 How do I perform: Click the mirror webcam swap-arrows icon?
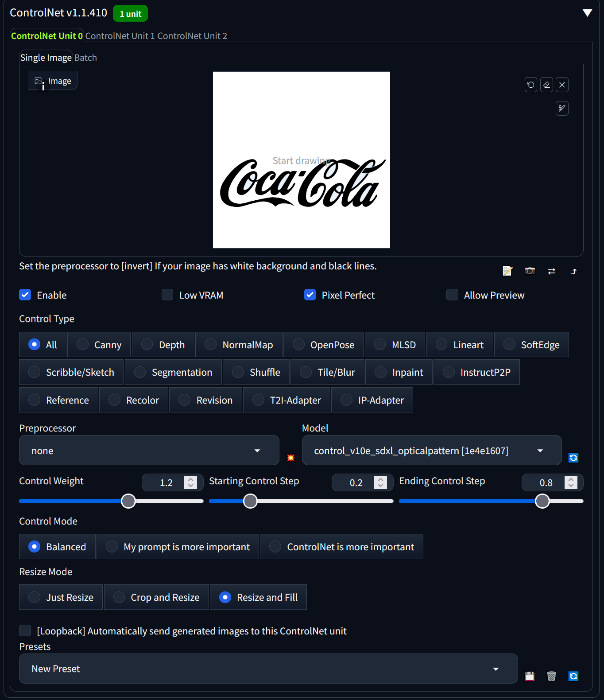(551, 271)
